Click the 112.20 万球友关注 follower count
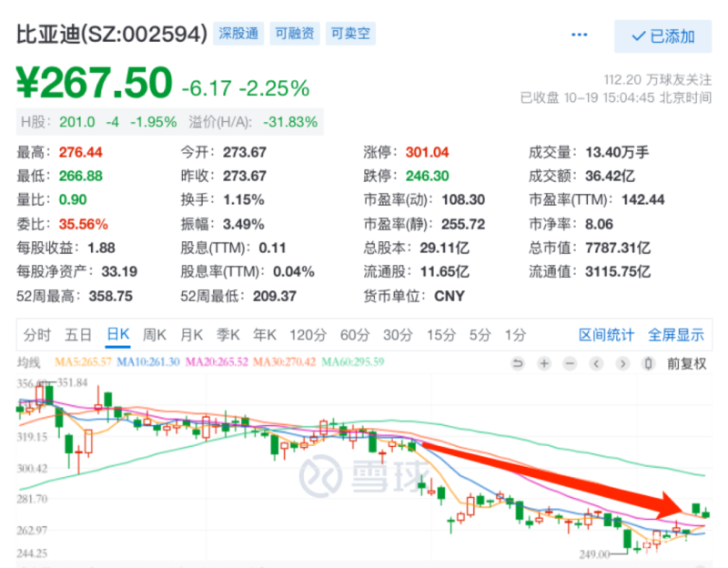 tap(657, 80)
